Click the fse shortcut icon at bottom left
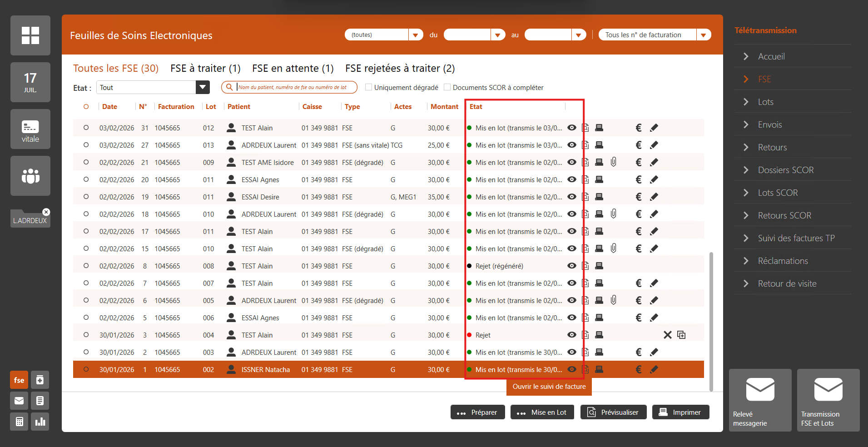 pos(19,380)
